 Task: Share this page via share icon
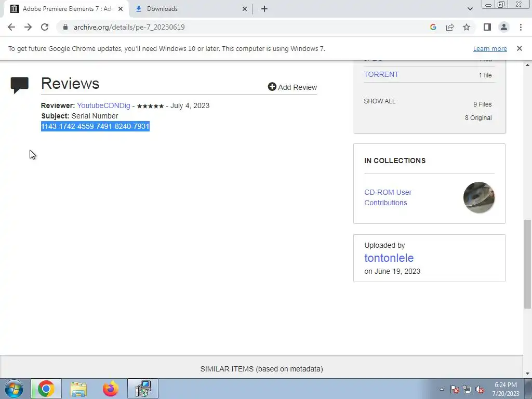450,27
